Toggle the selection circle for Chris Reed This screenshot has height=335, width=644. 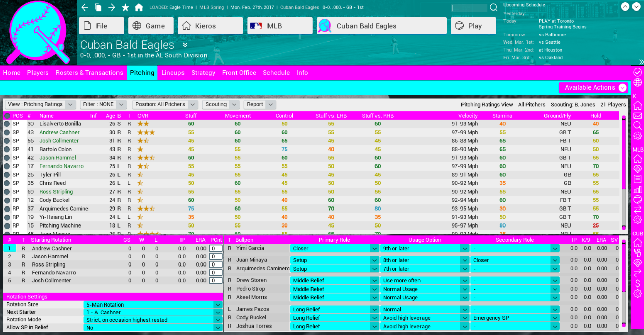pos(7,183)
